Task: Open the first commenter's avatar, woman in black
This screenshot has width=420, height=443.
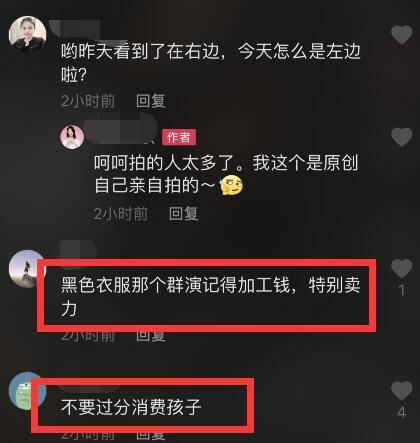Action: click(28, 35)
